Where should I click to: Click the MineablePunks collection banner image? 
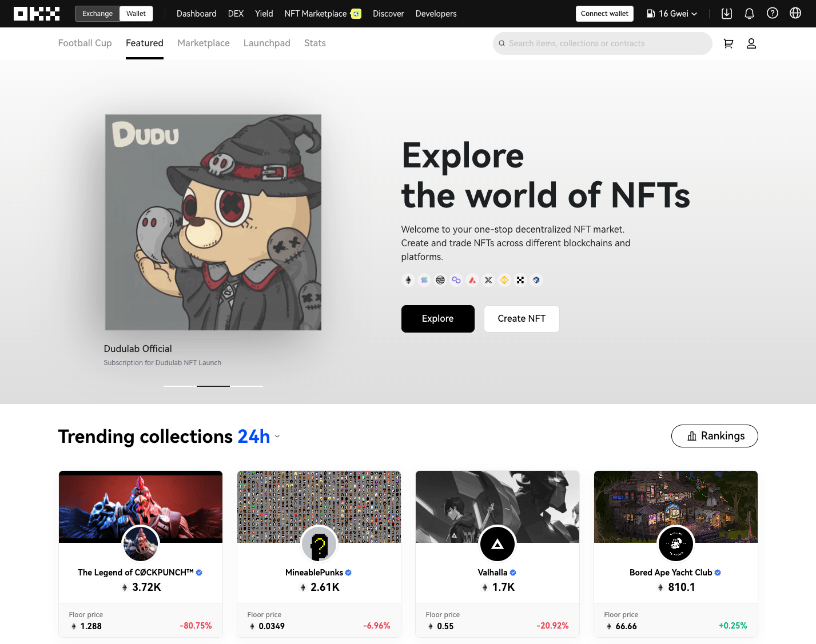pos(319,507)
